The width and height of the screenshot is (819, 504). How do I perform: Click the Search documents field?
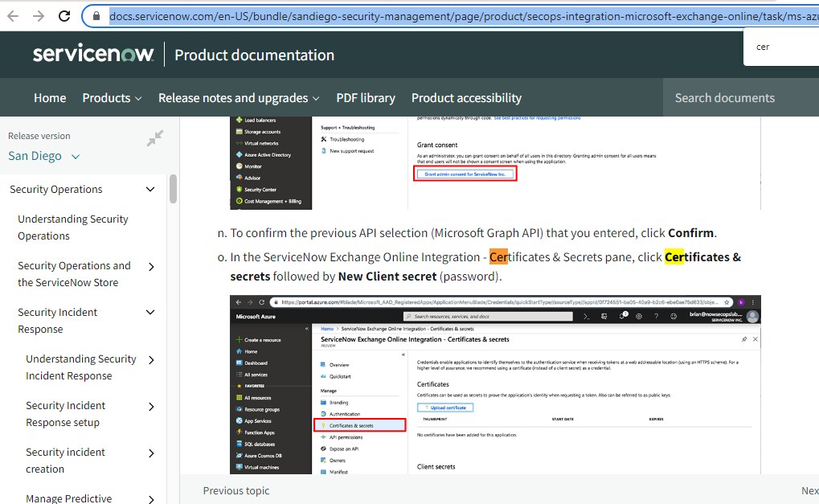click(741, 98)
